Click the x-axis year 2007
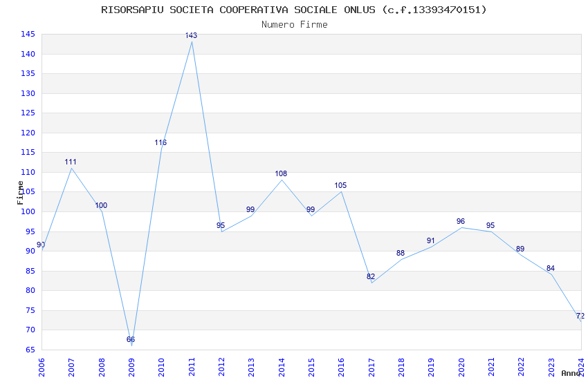 point(71,368)
